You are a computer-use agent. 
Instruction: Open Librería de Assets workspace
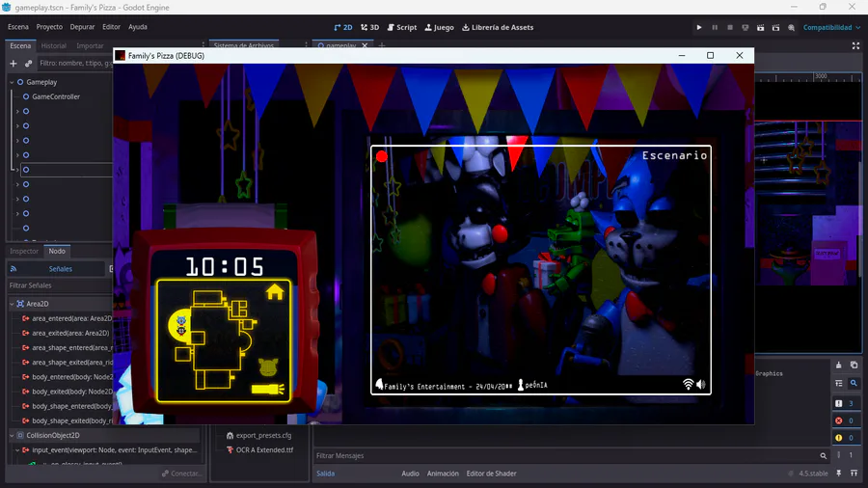pyautogui.click(x=498, y=27)
